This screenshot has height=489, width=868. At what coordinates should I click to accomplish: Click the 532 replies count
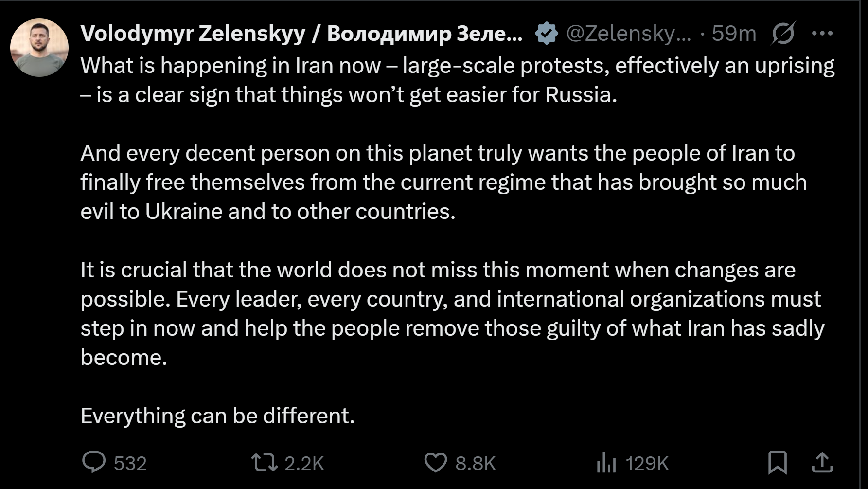tap(130, 463)
